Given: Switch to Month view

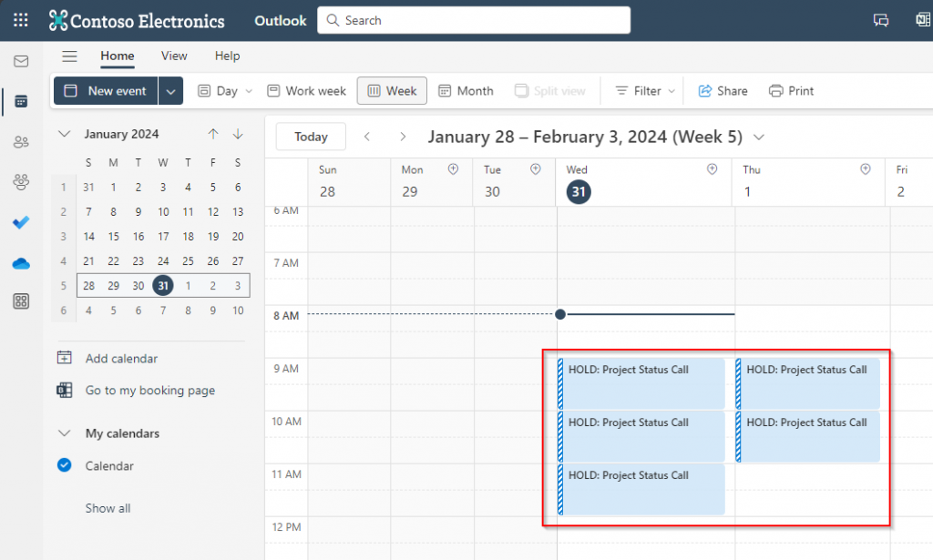Looking at the screenshot, I should pos(466,91).
